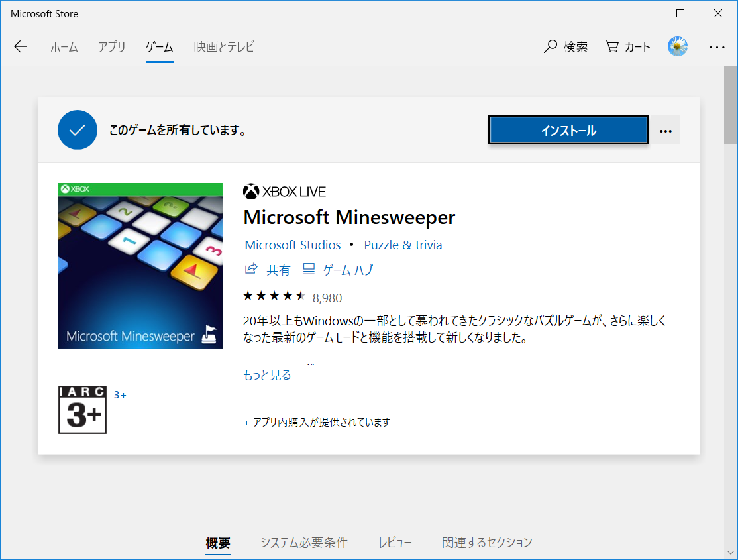Switch to the レビュー tab
Image resolution: width=738 pixels, height=560 pixels.
point(395,543)
